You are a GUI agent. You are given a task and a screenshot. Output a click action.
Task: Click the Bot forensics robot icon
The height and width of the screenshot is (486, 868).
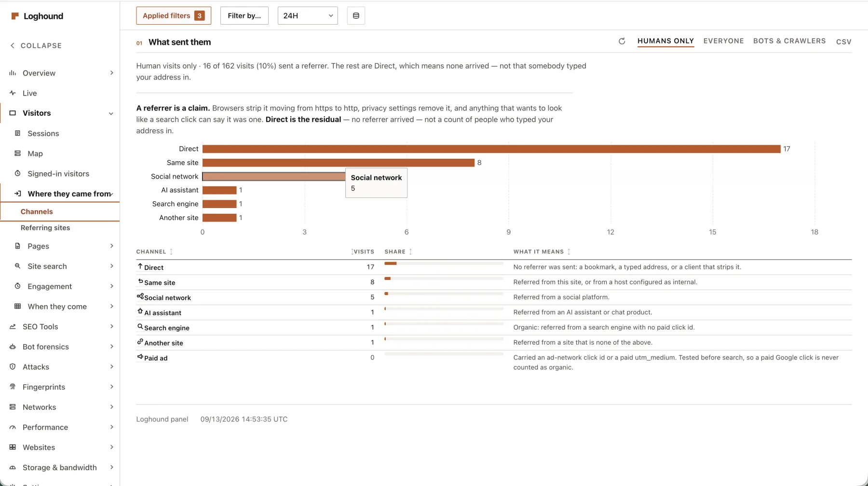(x=13, y=347)
